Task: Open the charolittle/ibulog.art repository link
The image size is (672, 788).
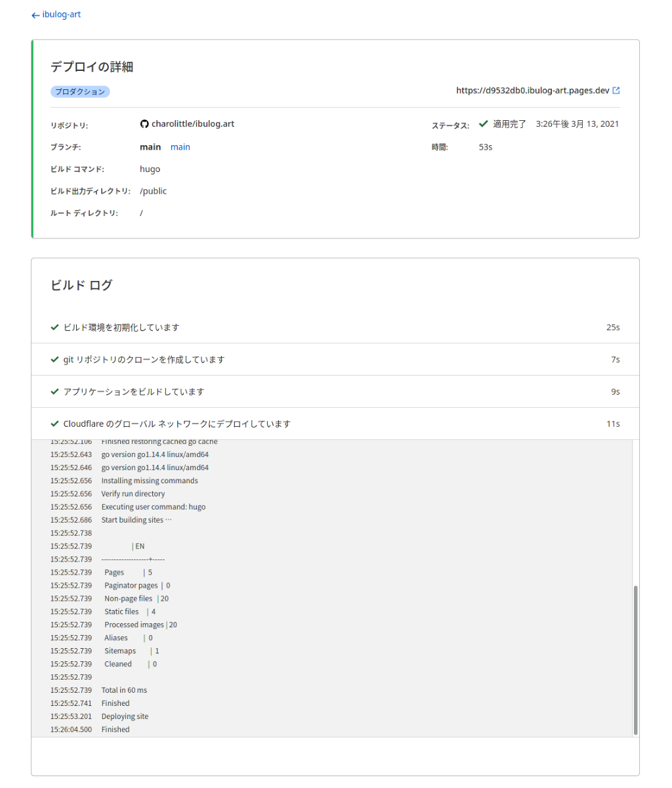Action: [x=193, y=124]
